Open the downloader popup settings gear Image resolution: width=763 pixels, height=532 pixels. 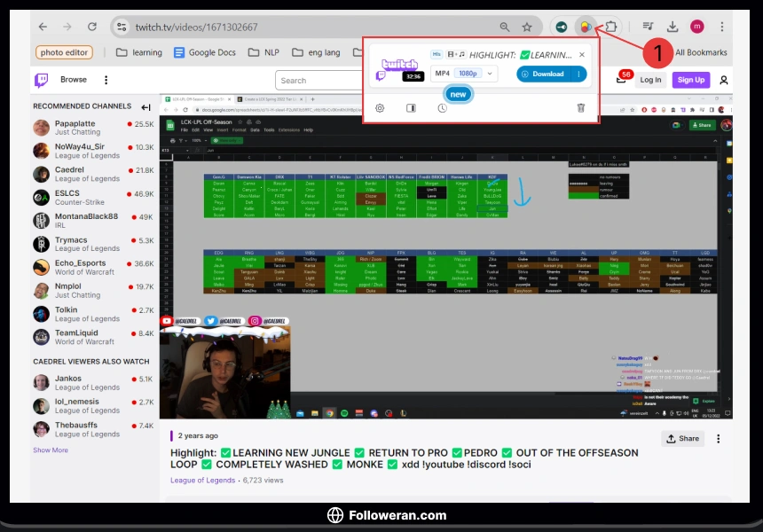(380, 108)
